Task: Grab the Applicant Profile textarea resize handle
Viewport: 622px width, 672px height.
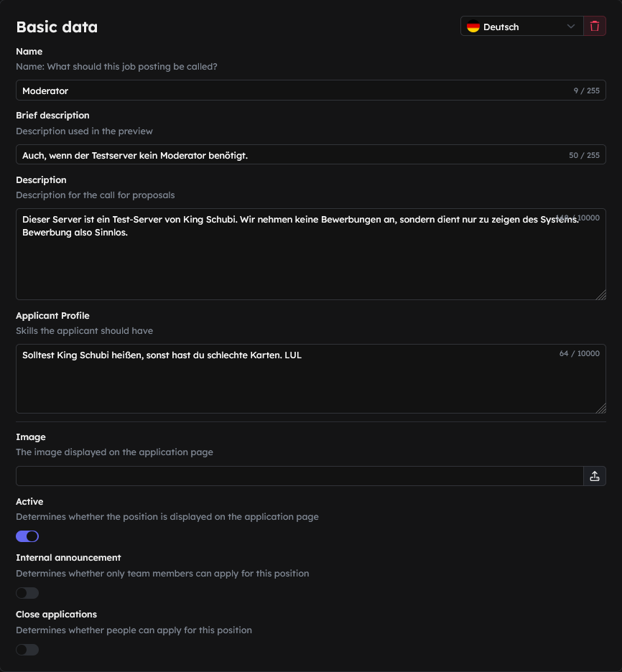Action: [x=601, y=409]
